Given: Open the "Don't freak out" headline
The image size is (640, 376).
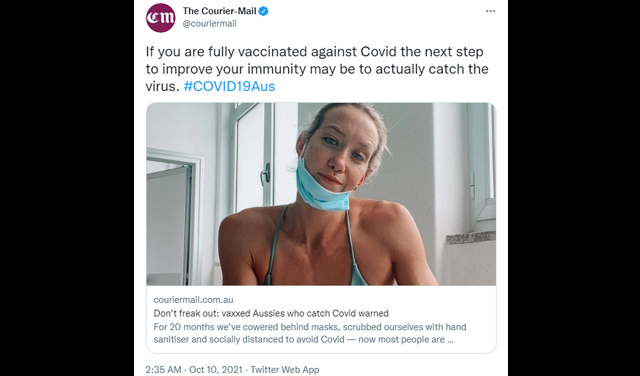Looking at the screenshot, I should click(271, 314).
